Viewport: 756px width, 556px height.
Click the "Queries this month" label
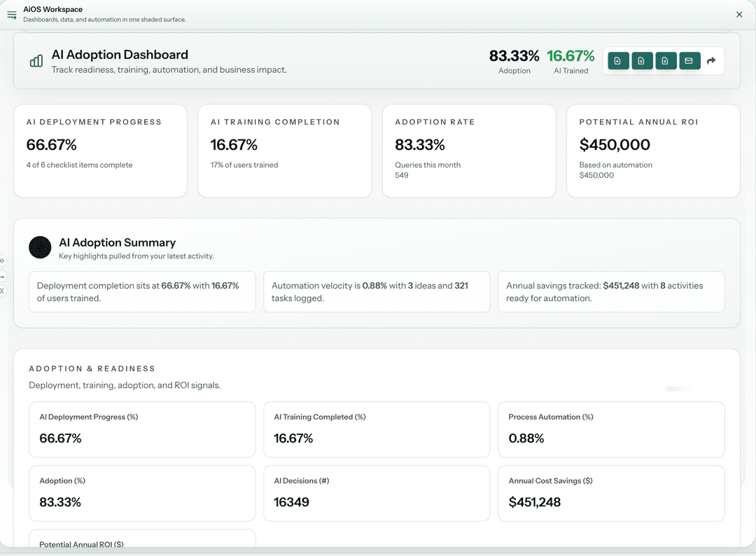428,165
